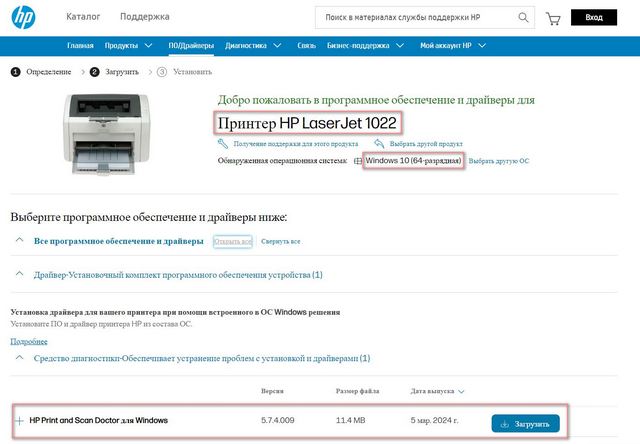Click the Подробнее link
Screen dimensions: 640x444
point(29,342)
